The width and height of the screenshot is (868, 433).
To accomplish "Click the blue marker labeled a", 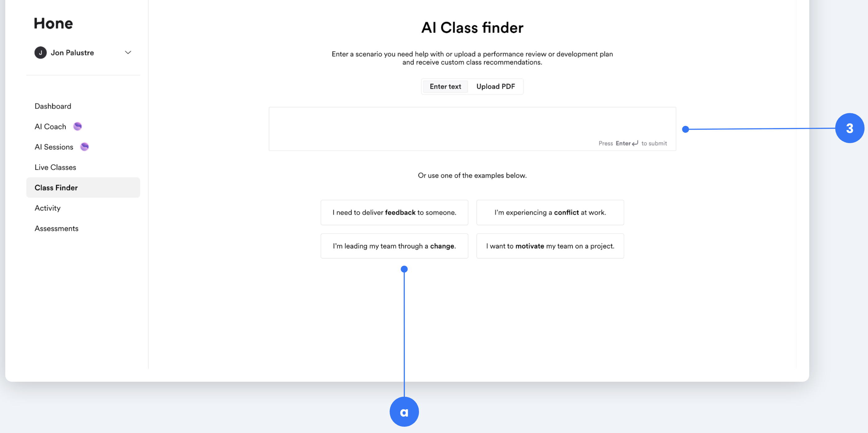I will tap(404, 411).
